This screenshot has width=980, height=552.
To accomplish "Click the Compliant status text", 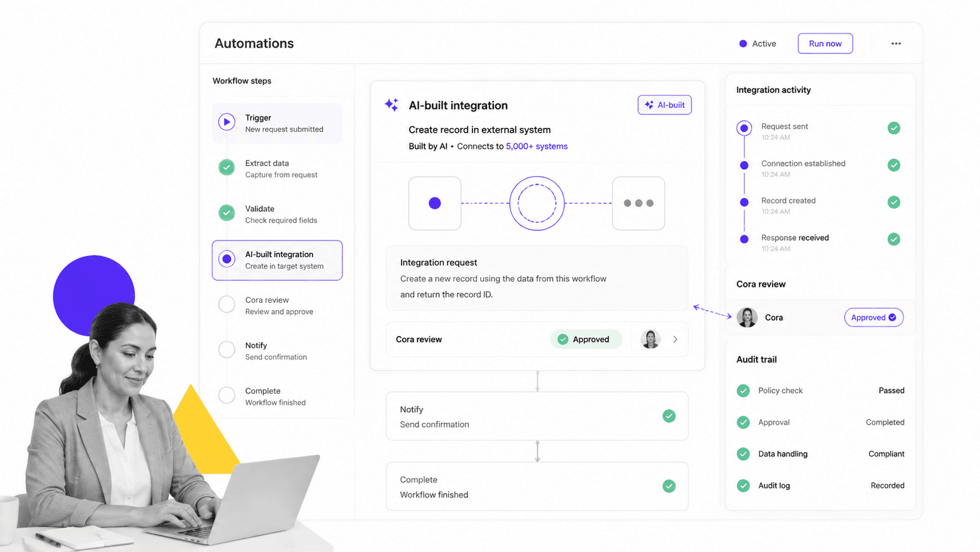I will [x=886, y=454].
